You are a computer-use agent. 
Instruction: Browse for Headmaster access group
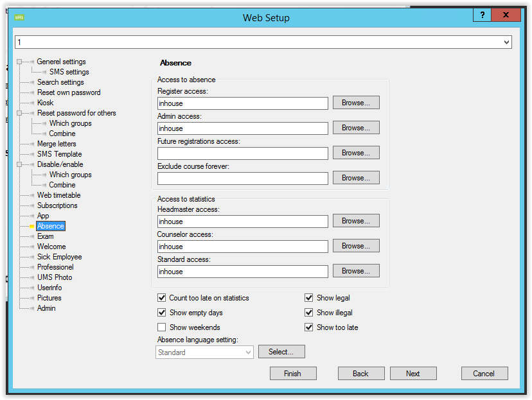(355, 221)
